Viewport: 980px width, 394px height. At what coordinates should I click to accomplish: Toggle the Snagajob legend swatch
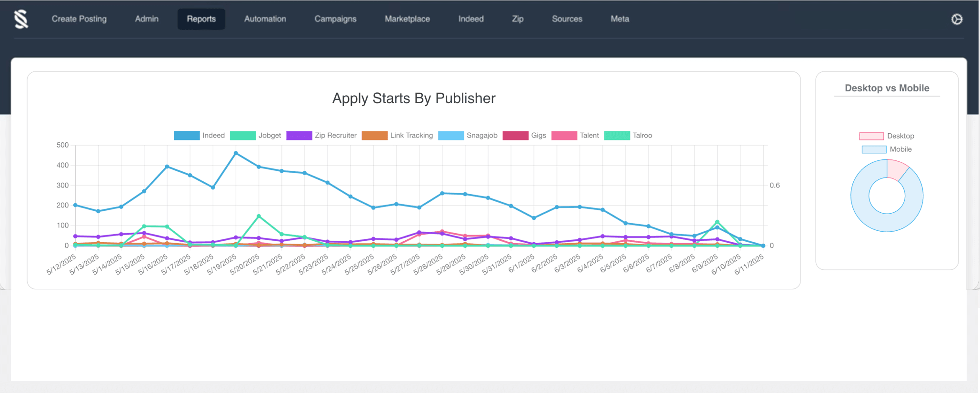[451, 136]
